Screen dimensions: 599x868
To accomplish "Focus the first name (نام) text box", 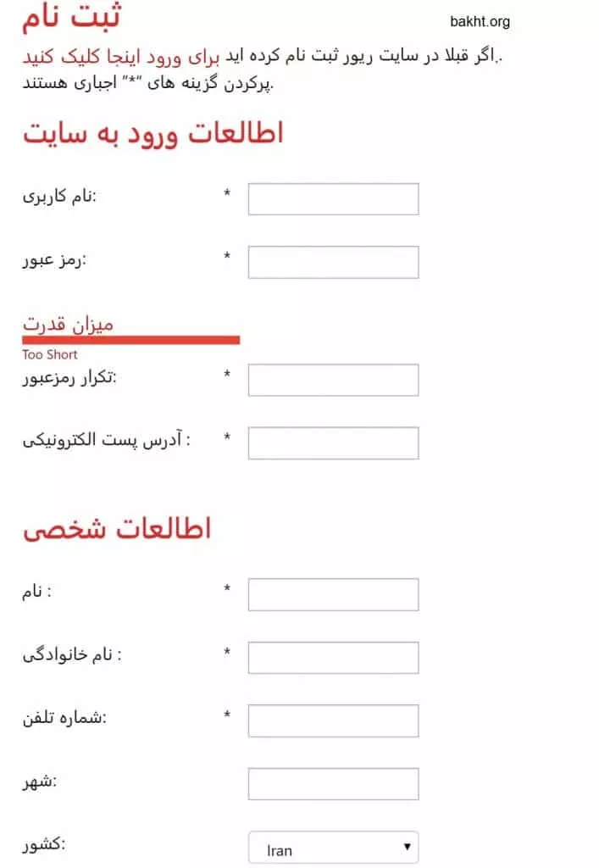I will pyautogui.click(x=333, y=594).
